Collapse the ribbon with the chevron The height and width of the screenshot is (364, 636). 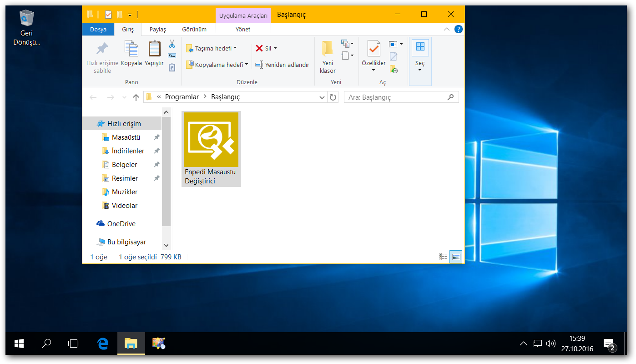tap(447, 29)
